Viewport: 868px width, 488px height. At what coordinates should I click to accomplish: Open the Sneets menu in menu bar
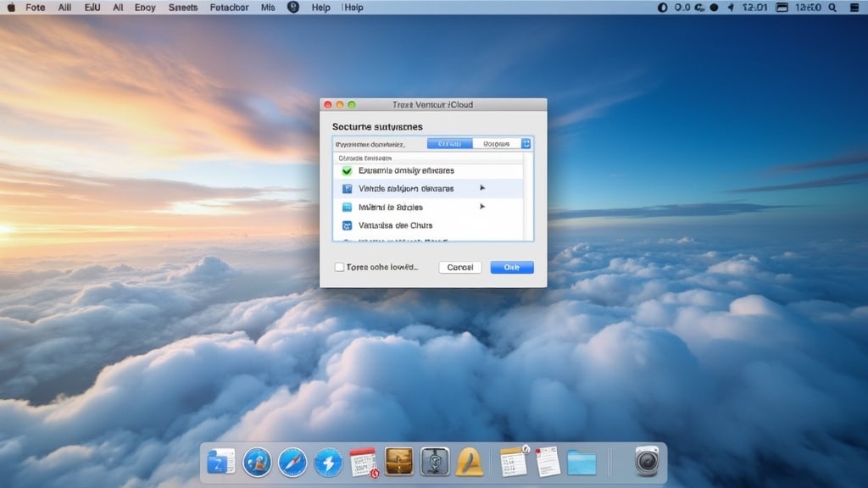pos(183,7)
